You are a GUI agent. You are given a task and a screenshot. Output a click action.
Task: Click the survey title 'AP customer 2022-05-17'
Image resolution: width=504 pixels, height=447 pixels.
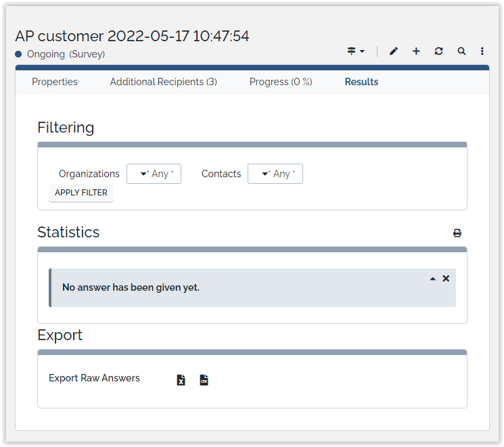click(132, 37)
